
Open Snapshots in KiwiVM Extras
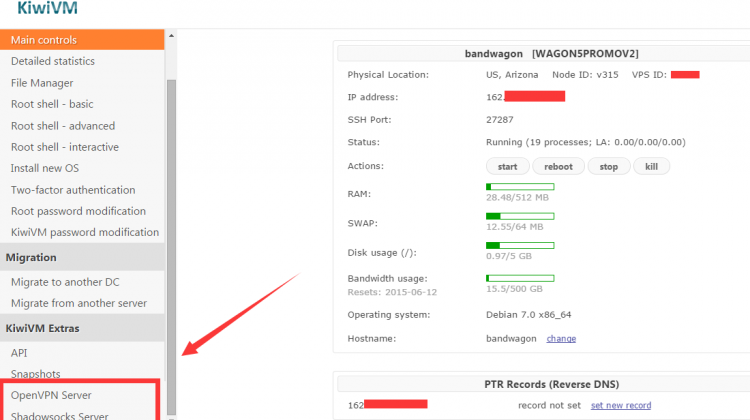36,374
